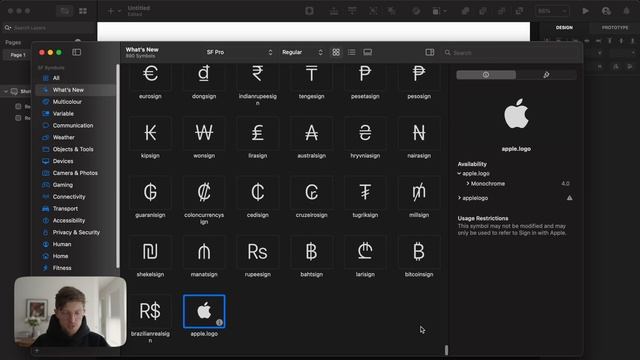Switch to list view
Image resolution: width=640 pixels, height=360 pixels.
[x=351, y=52]
